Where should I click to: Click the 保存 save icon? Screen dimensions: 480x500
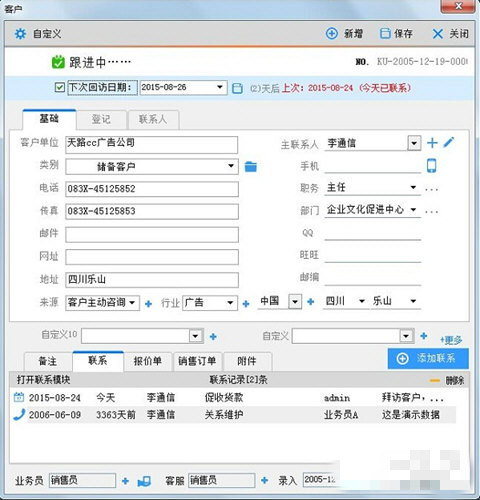click(x=385, y=33)
